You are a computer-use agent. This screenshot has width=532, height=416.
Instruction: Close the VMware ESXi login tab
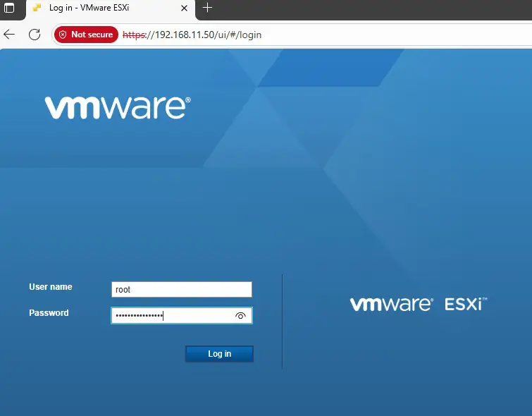click(184, 8)
